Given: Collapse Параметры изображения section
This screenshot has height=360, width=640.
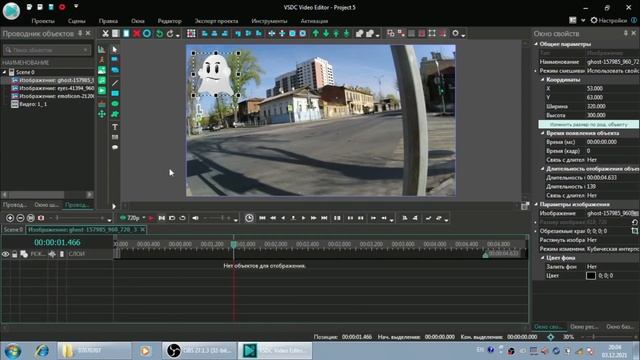Looking at the screenshot, I should click(x=536, y=204).
